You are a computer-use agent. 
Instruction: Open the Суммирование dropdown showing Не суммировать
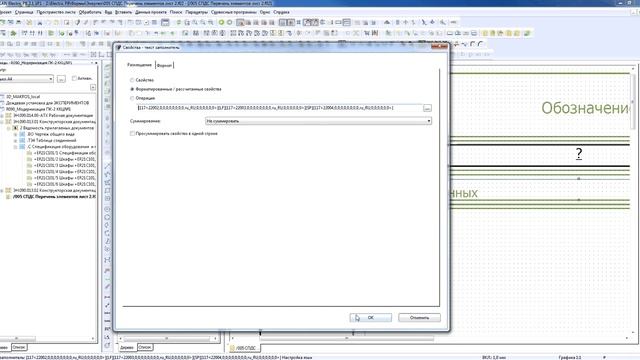point(318,121)
